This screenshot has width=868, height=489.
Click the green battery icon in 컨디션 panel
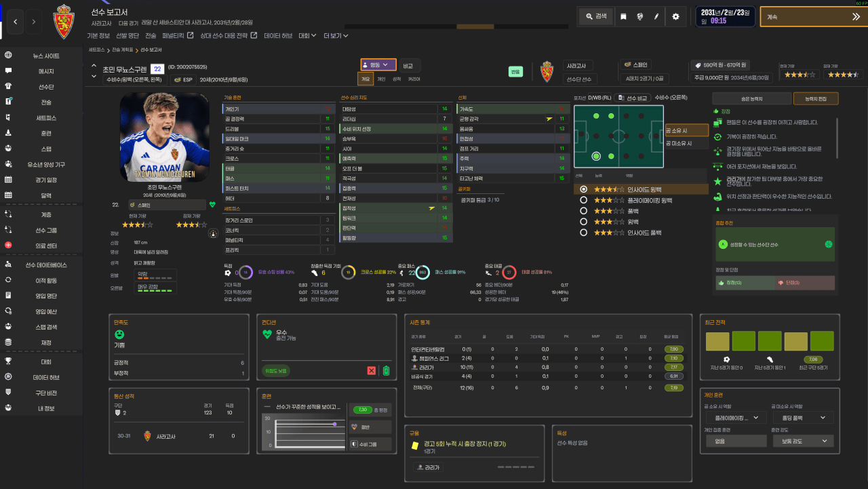[x=386, y=370]
